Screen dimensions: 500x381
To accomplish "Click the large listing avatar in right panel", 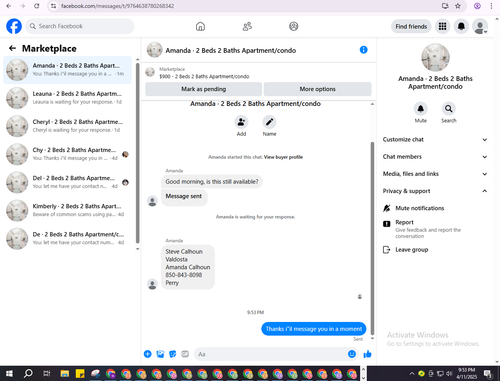I will point(435,57).
